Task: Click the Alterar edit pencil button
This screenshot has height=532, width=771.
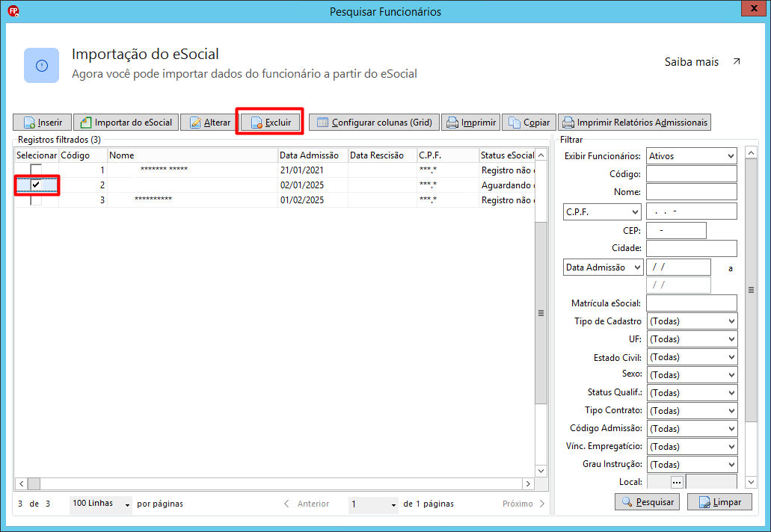Action: pyautogui.click(x=210, y=123)
